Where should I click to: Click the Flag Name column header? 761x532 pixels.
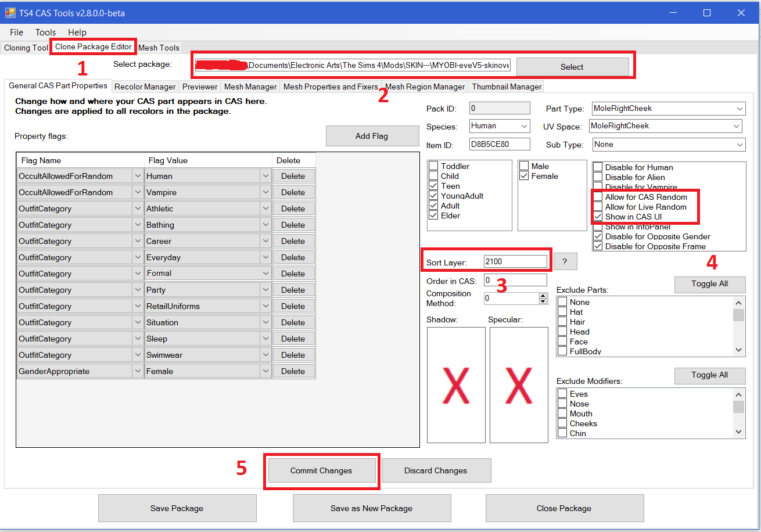click(80, 160)
